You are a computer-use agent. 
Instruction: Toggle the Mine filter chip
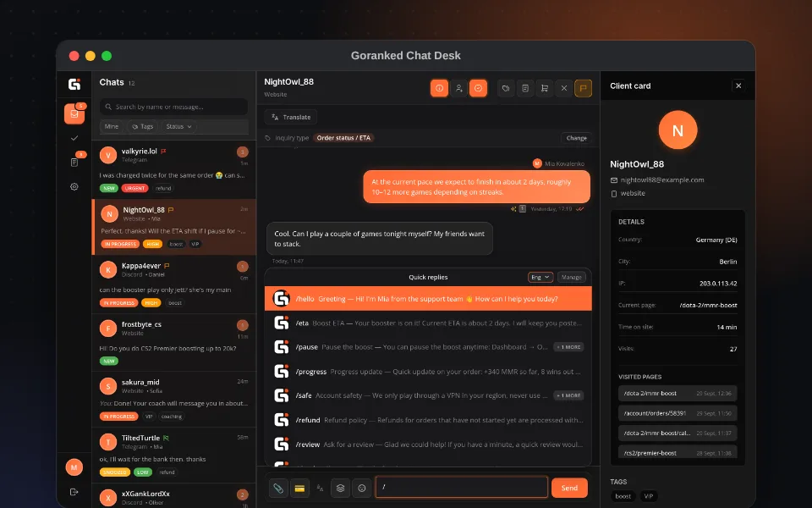[x=112, y=126]
